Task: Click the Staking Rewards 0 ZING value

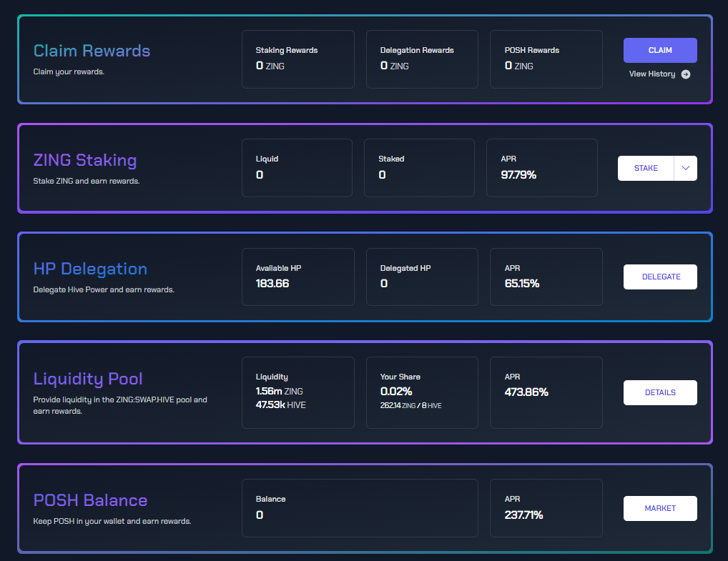Action: point(270,66)
